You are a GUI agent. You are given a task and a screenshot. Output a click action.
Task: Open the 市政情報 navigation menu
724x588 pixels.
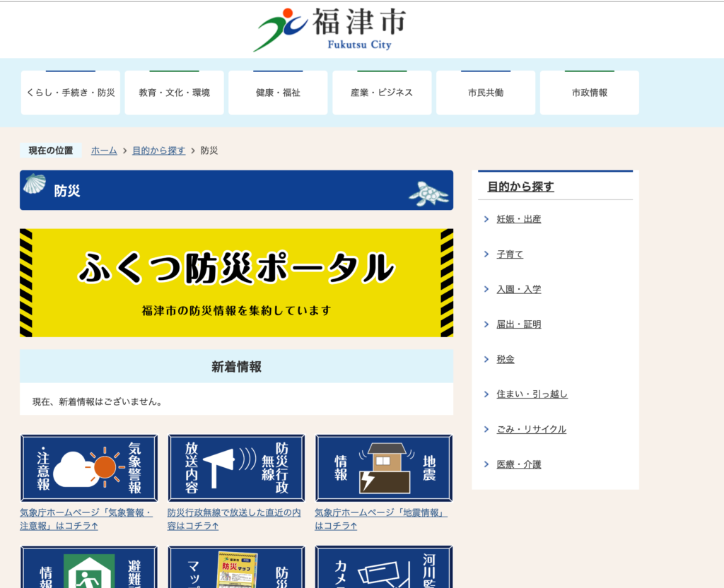coord(589,93)
